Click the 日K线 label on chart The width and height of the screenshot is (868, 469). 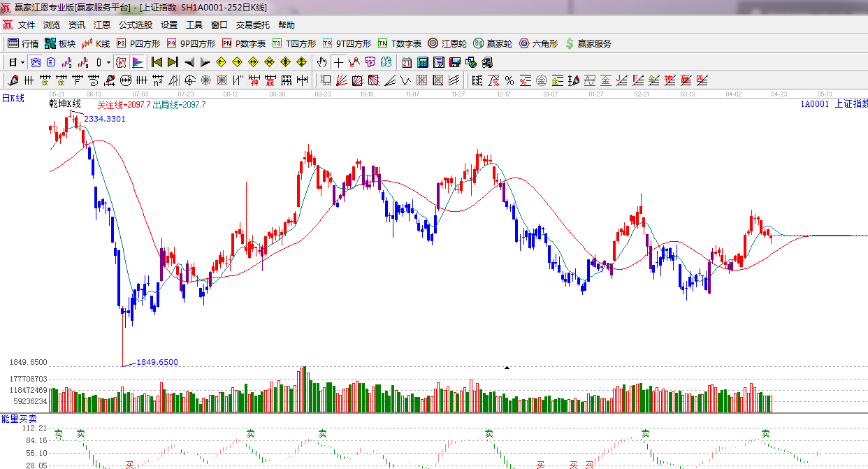(x=13, y=99)
